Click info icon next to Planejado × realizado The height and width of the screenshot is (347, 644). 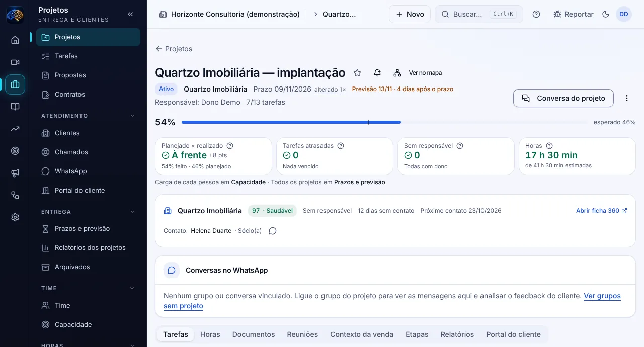coord(230,146)
